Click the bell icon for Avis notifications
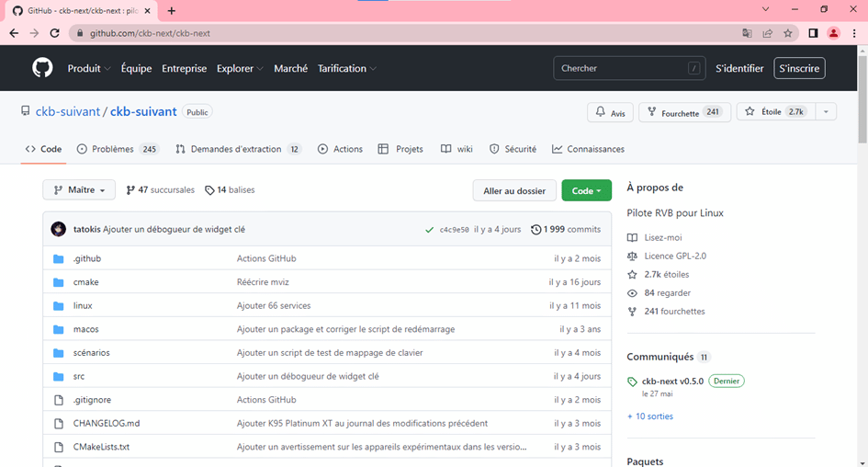Screen dimensions: 868x467 [601, 112]
